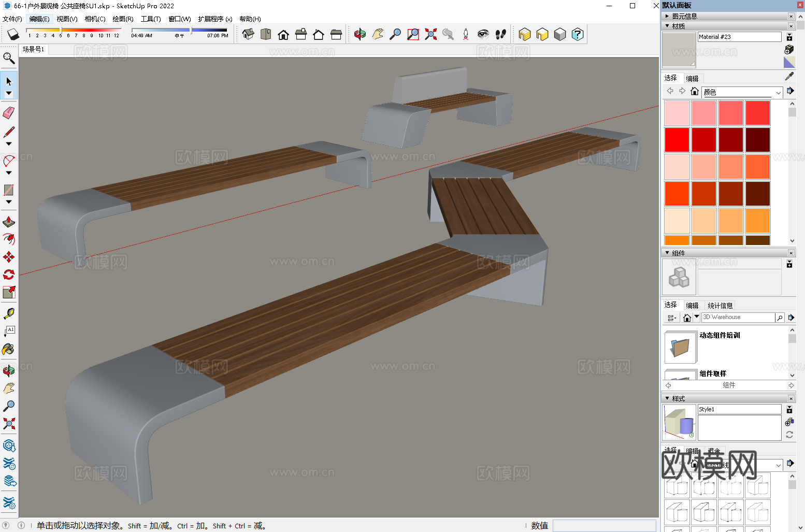Pick the sample paint eyedropper in materials

coord(789,77)
